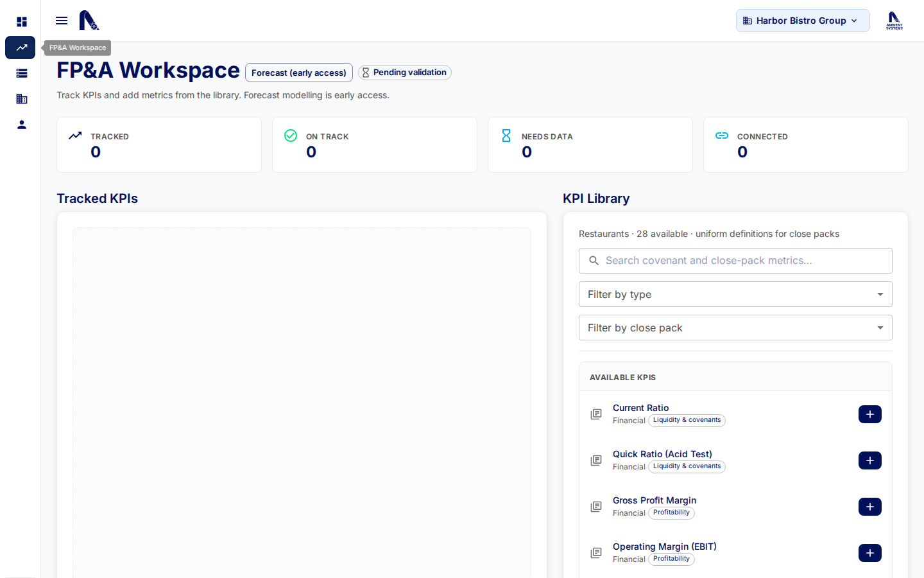
Task: Click the Needs Data hourglass icon
Action: click(506, 136)
